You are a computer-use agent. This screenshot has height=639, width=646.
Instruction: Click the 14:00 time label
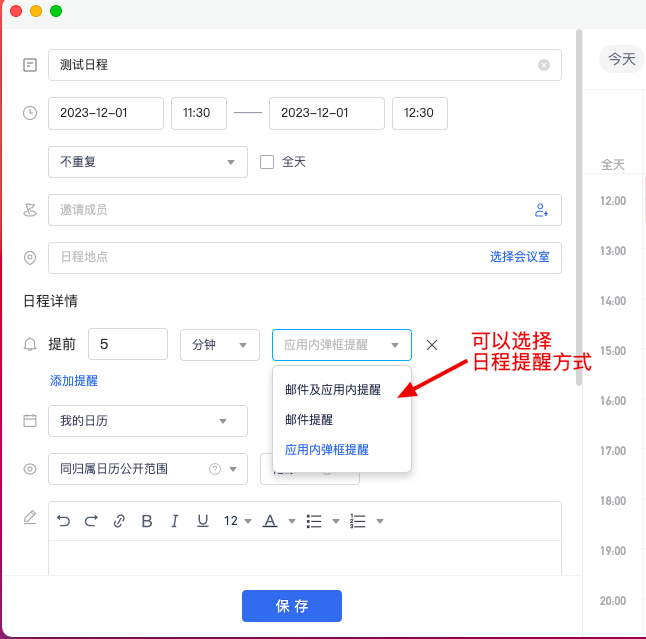pos(613,301)
